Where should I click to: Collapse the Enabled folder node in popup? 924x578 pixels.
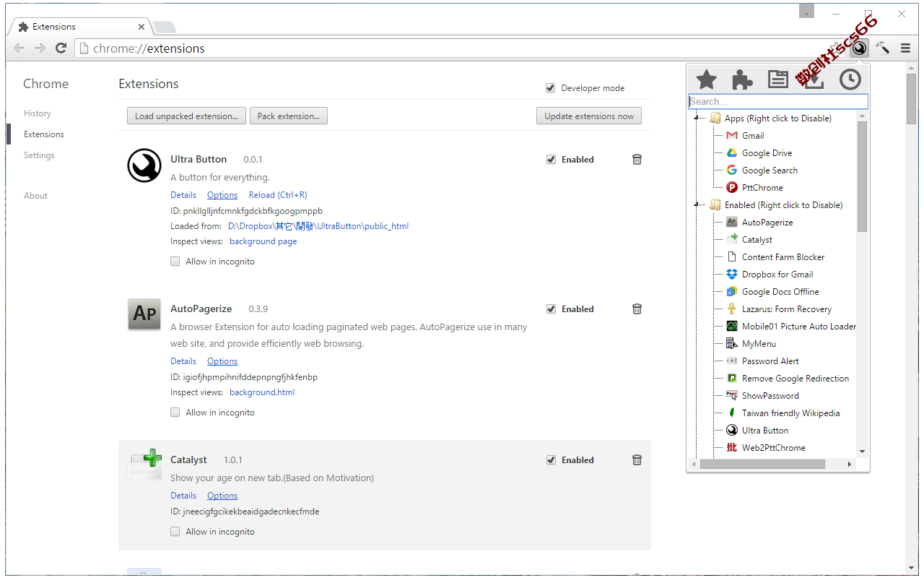tap(697, 205)
